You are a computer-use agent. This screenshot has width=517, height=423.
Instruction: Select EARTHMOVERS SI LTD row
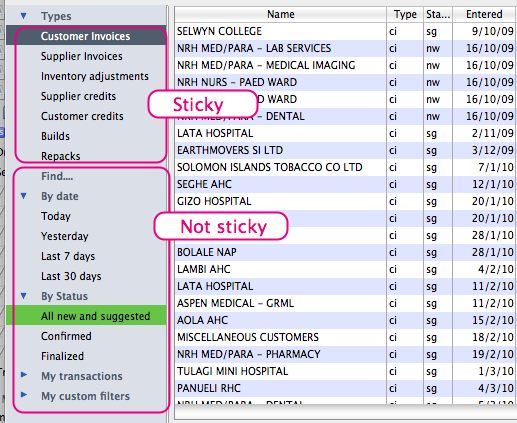pos(346,150)
